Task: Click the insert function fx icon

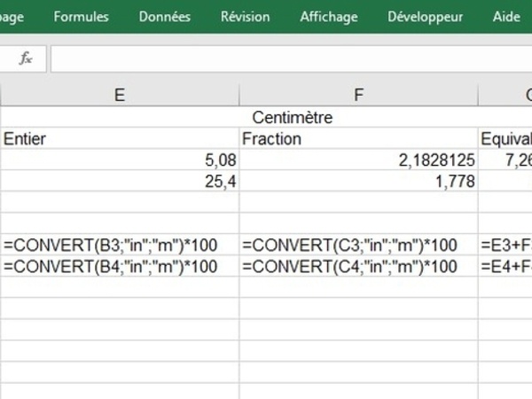Action: click(26, 59)
